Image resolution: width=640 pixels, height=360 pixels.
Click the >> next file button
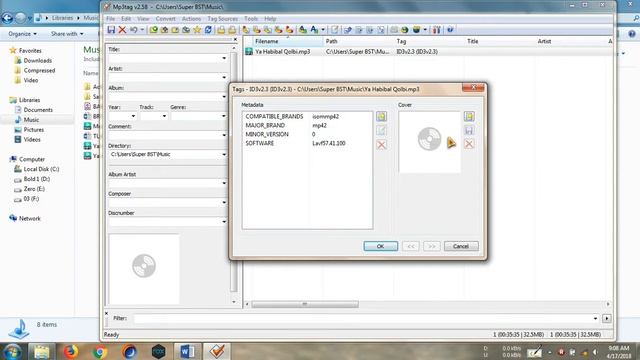pyautogui.click(x=431, y=246)
